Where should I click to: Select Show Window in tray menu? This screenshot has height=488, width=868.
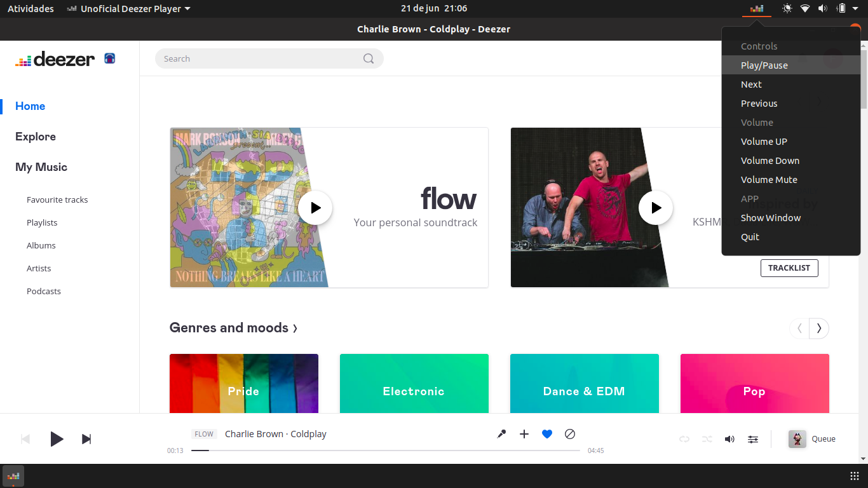pyautogui.click(x=791, y=218)
